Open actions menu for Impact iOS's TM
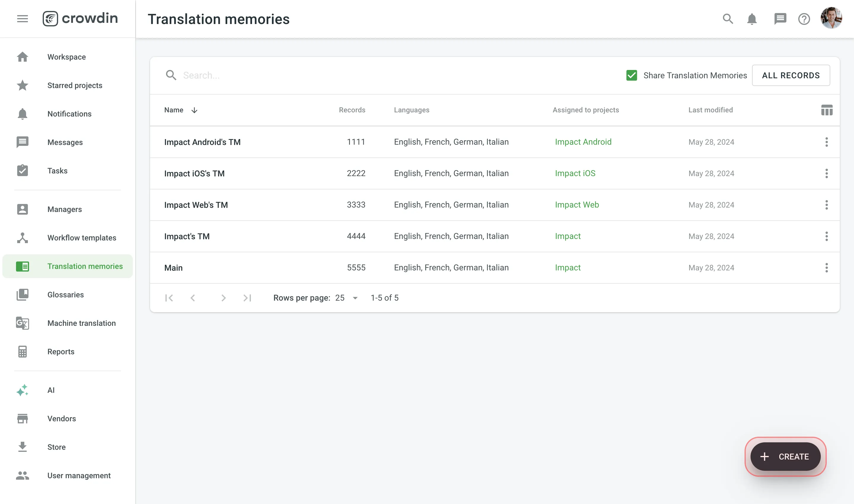Viewport: 854px width, 504px height. pyautogui.click(x=826, y=173)
